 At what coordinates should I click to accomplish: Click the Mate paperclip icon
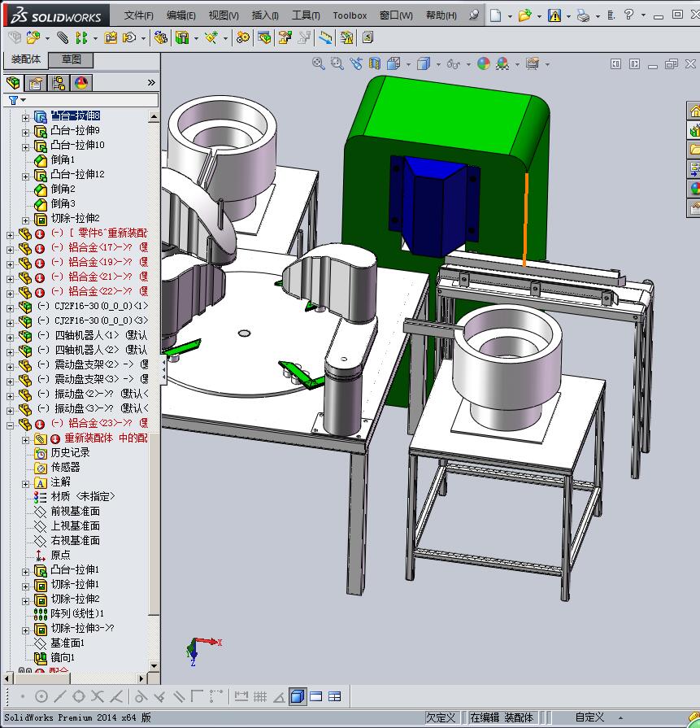(63, 37)
